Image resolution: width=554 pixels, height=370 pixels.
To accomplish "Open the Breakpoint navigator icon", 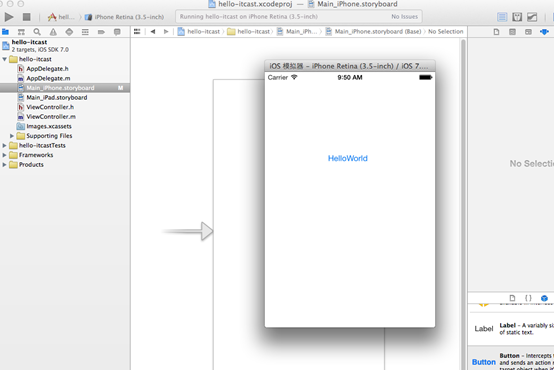I will tap(101, 32).
